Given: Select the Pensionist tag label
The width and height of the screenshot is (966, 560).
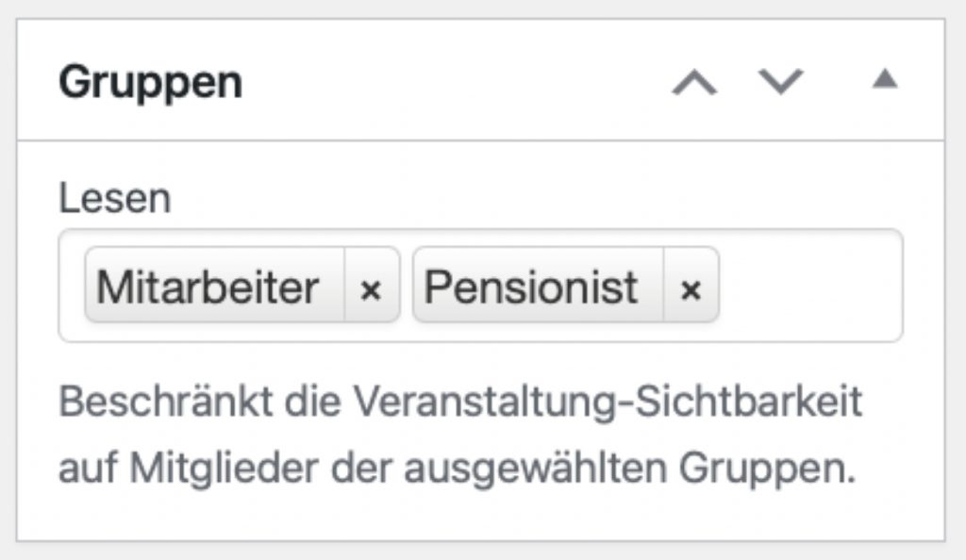Looking at the screenshot, I should pos(531,287).
